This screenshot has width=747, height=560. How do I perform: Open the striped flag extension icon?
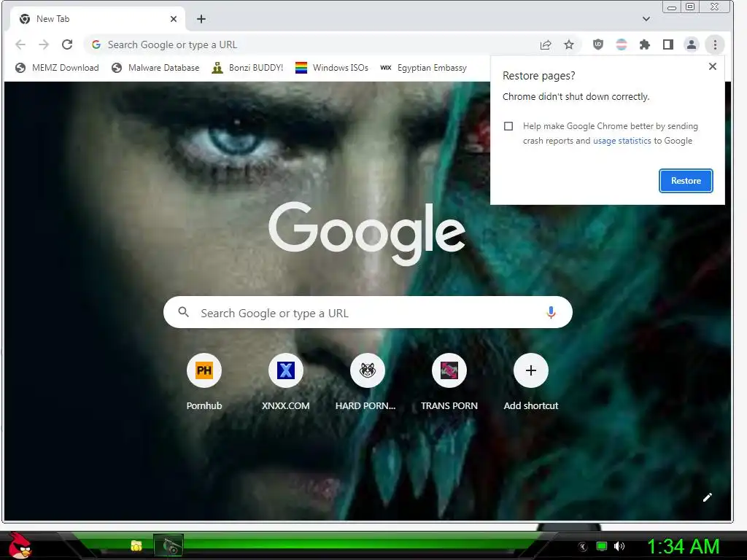(x=622, y=44)
